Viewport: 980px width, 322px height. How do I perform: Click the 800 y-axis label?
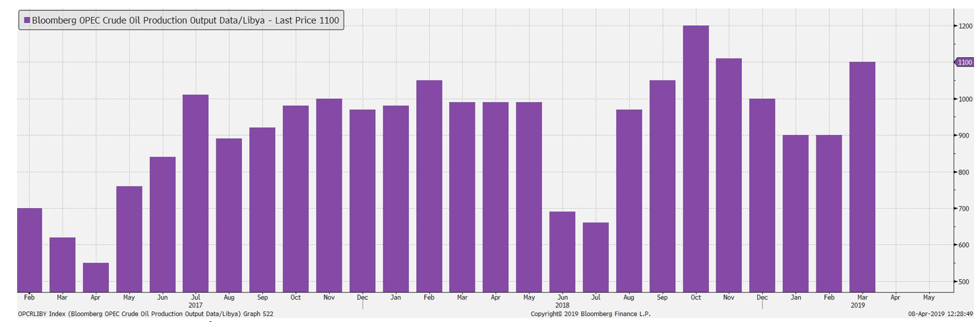tap(964, 172)
